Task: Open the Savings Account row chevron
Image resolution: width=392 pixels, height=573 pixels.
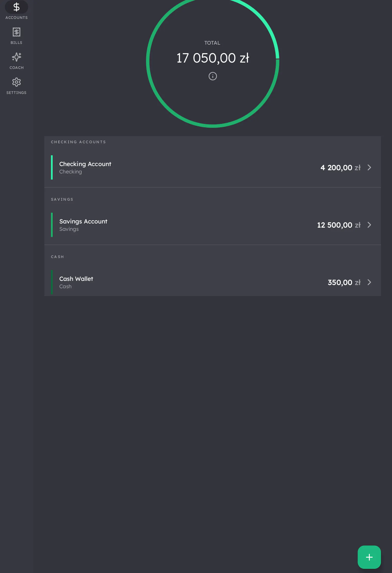Action: (369, 225)
